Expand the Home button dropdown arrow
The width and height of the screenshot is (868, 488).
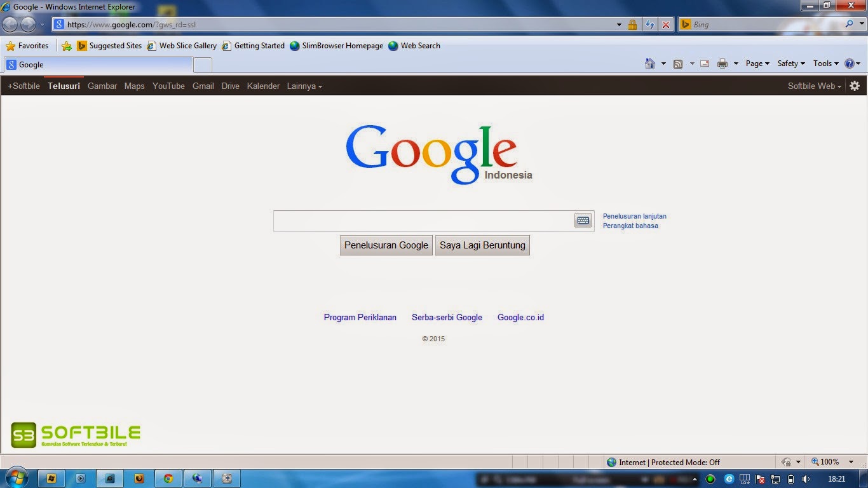663,64
